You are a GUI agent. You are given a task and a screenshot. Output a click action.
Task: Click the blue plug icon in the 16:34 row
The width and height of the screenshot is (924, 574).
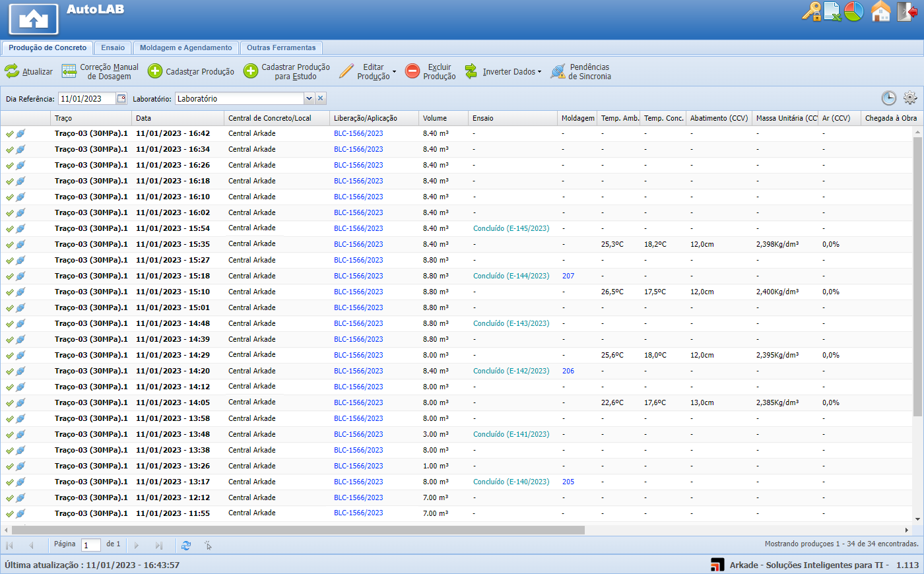point(20,150)
